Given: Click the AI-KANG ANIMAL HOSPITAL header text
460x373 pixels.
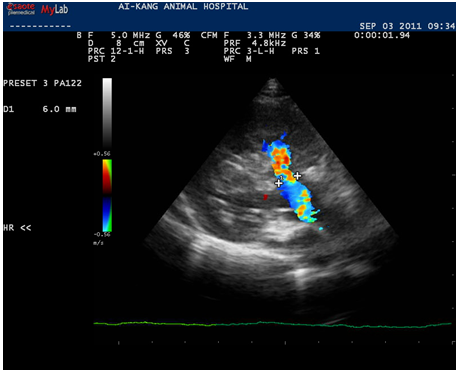Looking at the screenshot, I should point(183,7).
